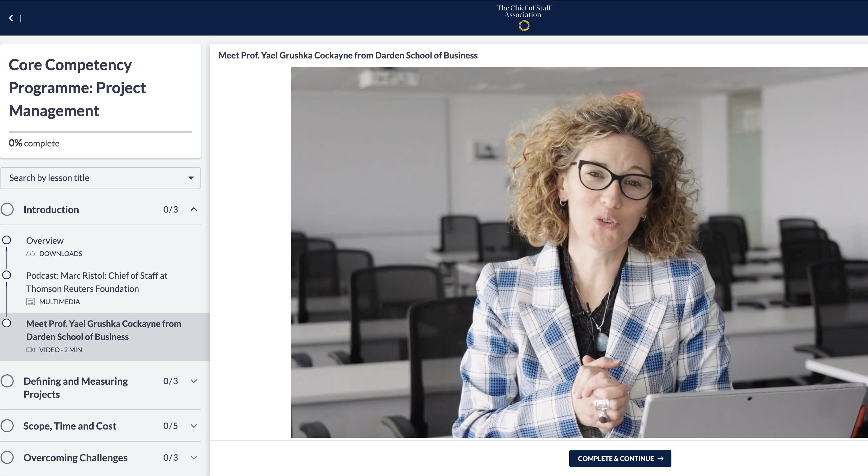
Task: Open Podcast: Marc Ristol lesson
Action: 97,282
